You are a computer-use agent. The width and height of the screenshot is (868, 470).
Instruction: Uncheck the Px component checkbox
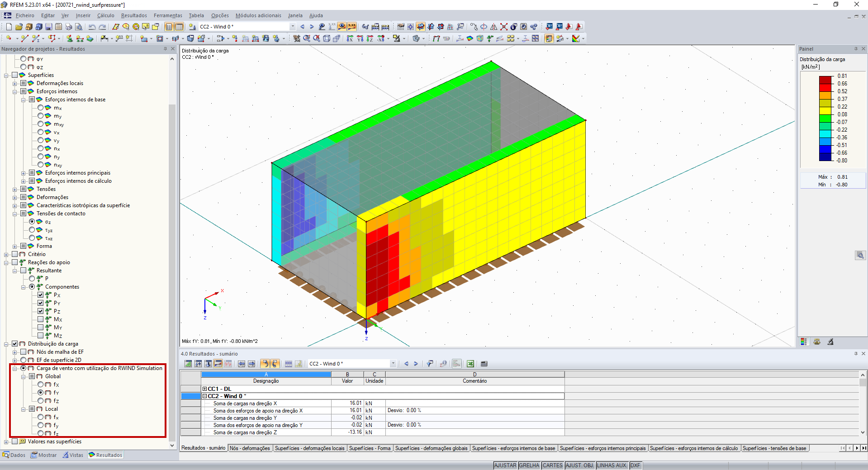[x=41, y=295]
